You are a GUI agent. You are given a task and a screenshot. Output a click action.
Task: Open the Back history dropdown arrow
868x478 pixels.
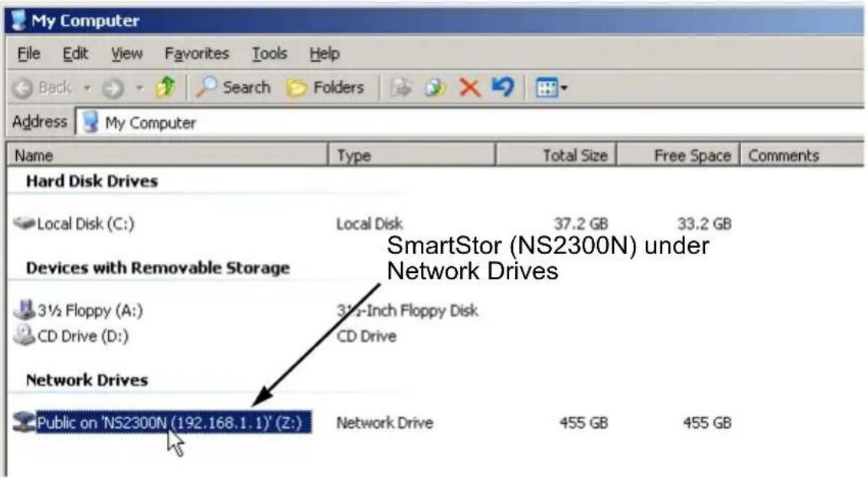point(87,87)
